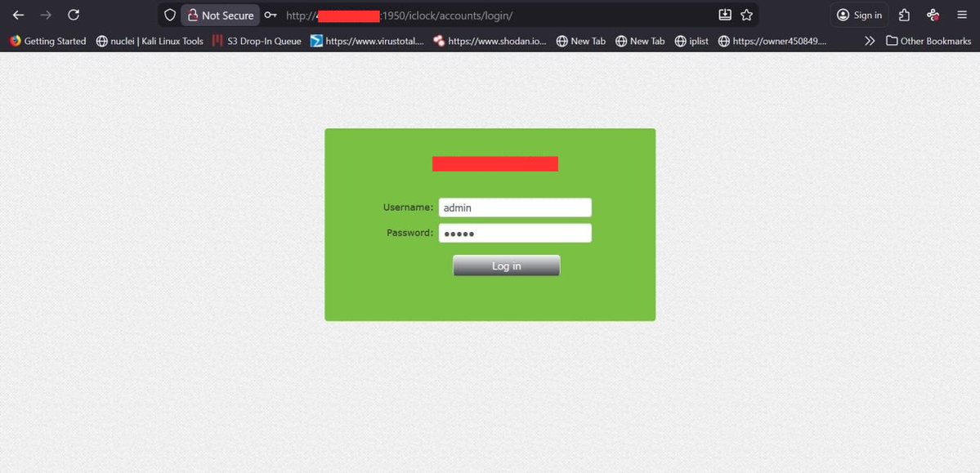This screenshot has width=980, height=473.
Task: Click the toolbar extension icon with red badge
Action: pyautogui.click(x=933, y=15)
